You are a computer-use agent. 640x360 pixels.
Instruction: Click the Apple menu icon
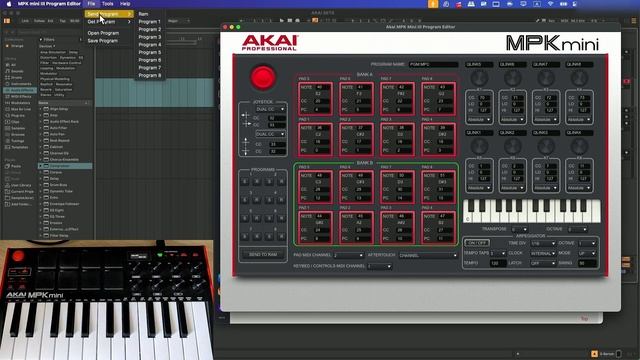(x=9, y=4)
